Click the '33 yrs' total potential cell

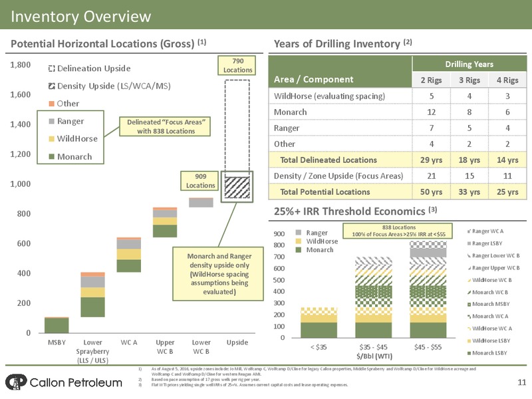click(469, 192)
